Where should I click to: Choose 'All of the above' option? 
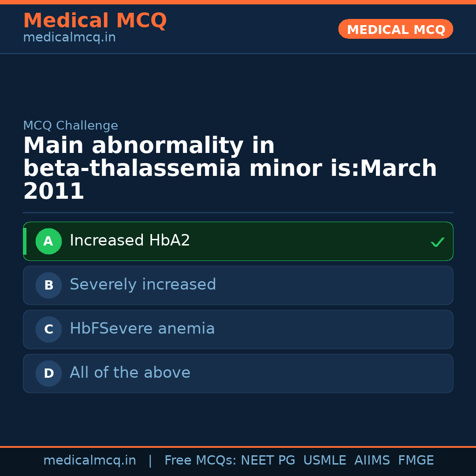click(x=130, y=373)
